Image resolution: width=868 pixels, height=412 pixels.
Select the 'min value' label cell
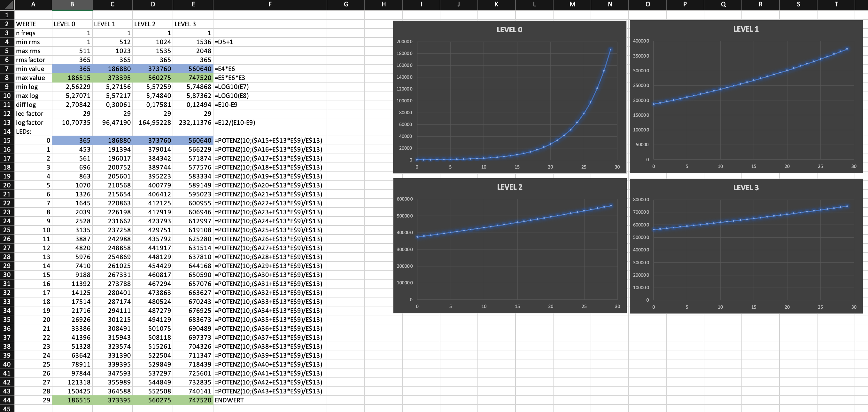[33, 69]
